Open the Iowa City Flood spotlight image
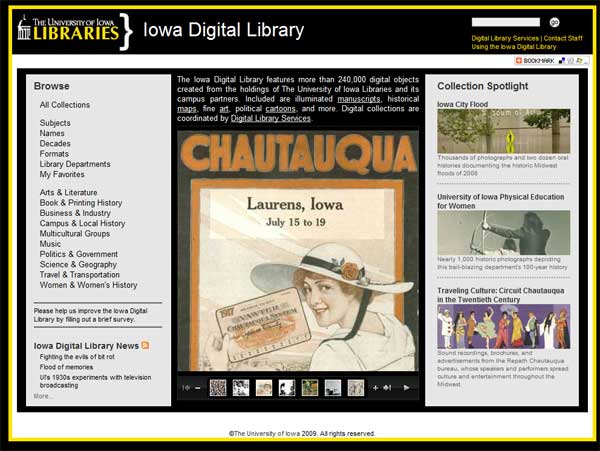Screen dimensions: 600x451 503,131
